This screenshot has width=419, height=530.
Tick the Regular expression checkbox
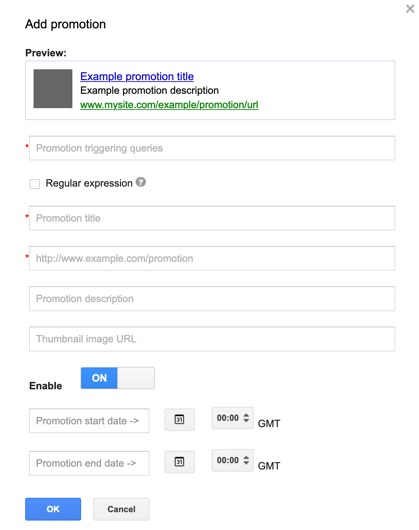(x=35, y=184)
